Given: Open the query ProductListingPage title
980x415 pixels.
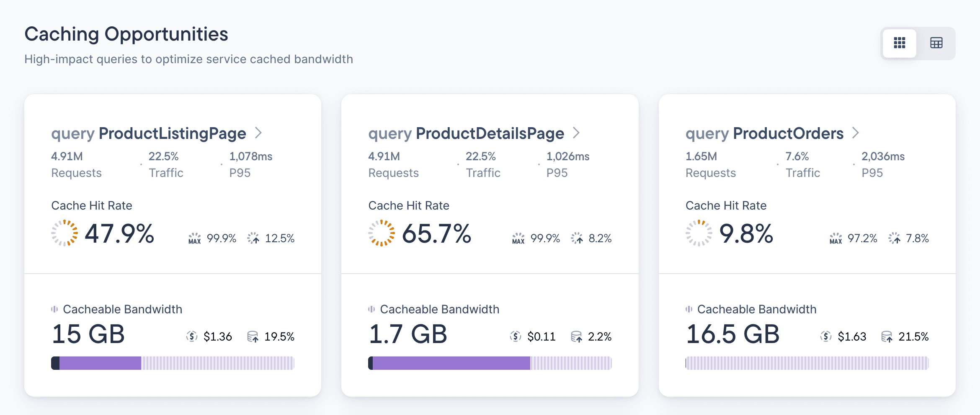Looking at the screenshot, I should (148, 133).
